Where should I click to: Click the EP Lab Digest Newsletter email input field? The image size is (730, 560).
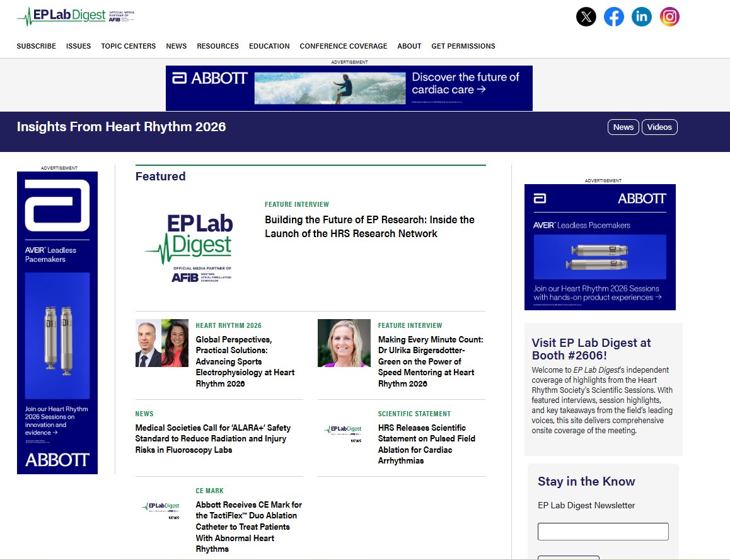coord(603,532)
